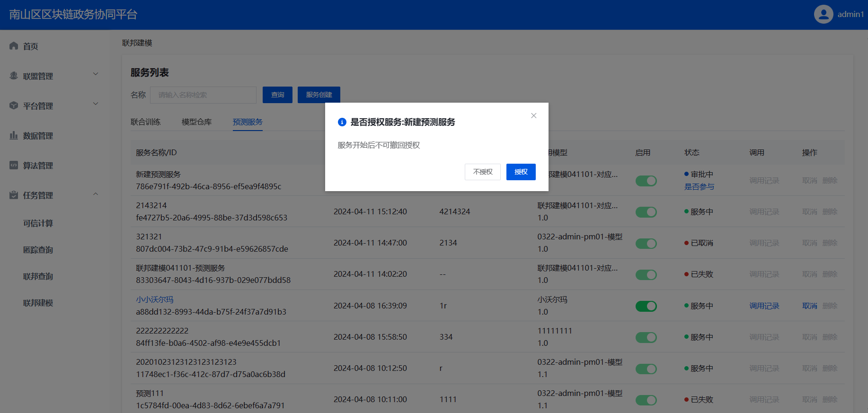This screenshot has width=868, height=413.
Task: Click the 授权 button
Action: coord(521,172)
